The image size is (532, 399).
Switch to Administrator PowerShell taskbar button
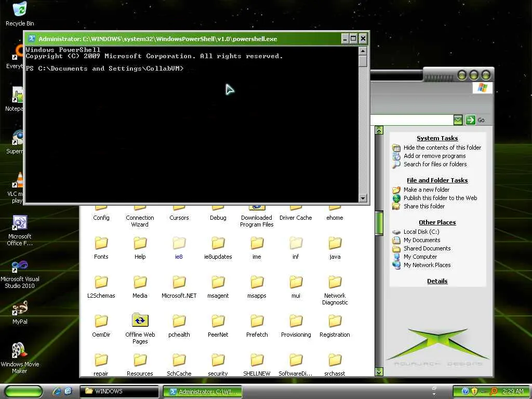point(203,391)
